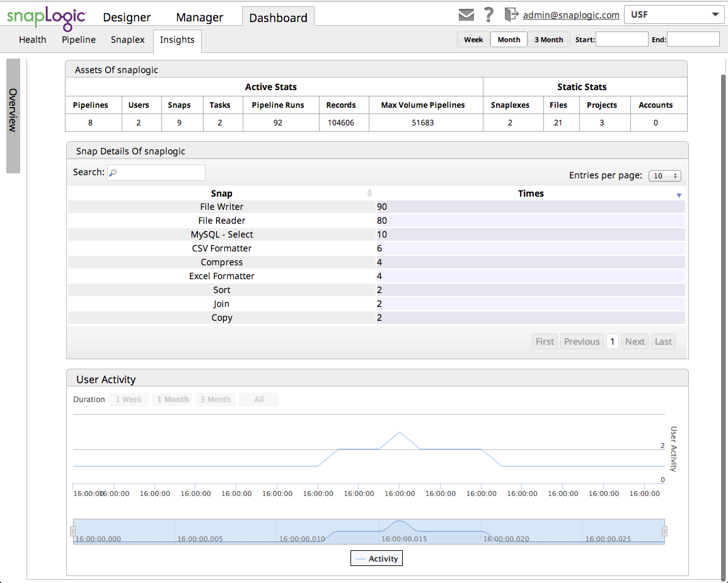Select the Sort snap row
The width and height of the screenshot is (728, 583).
tap(376, 290)
